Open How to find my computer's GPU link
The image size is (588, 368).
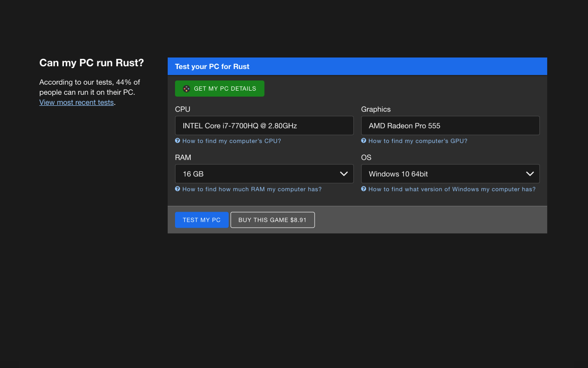point(418,141)
